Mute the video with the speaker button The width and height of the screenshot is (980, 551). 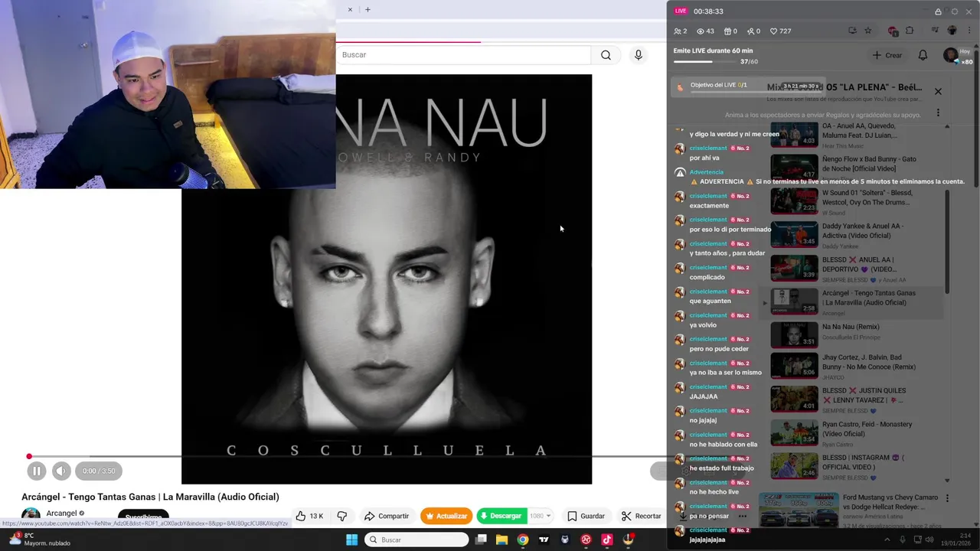coord(61,471)
